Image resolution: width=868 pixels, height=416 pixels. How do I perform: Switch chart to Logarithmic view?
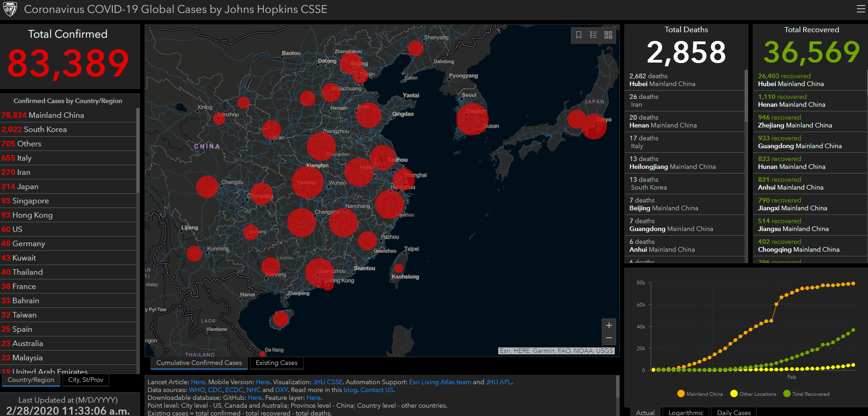coord(686,412)
